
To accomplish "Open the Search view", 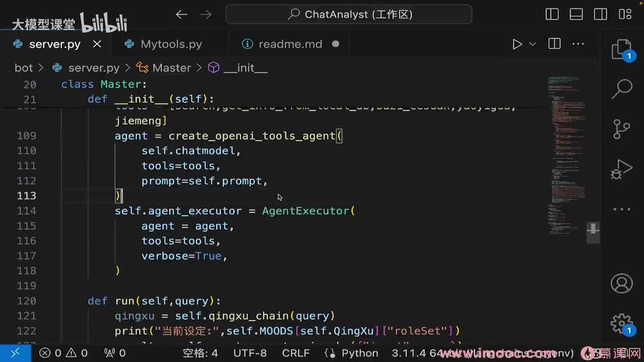I will click(x=622, y=89).
